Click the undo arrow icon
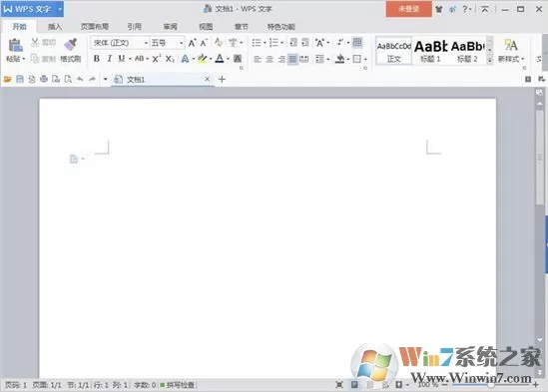 80,80
